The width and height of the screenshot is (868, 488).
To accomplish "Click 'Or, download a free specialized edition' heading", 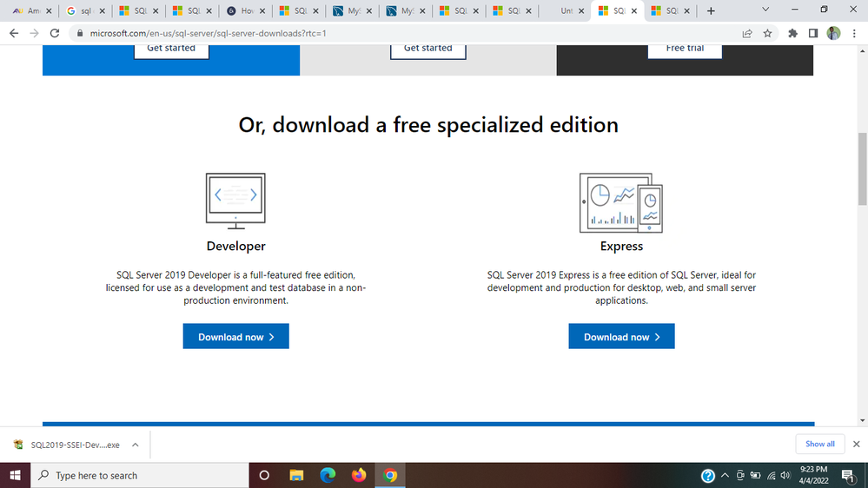I will coord(427,125).
